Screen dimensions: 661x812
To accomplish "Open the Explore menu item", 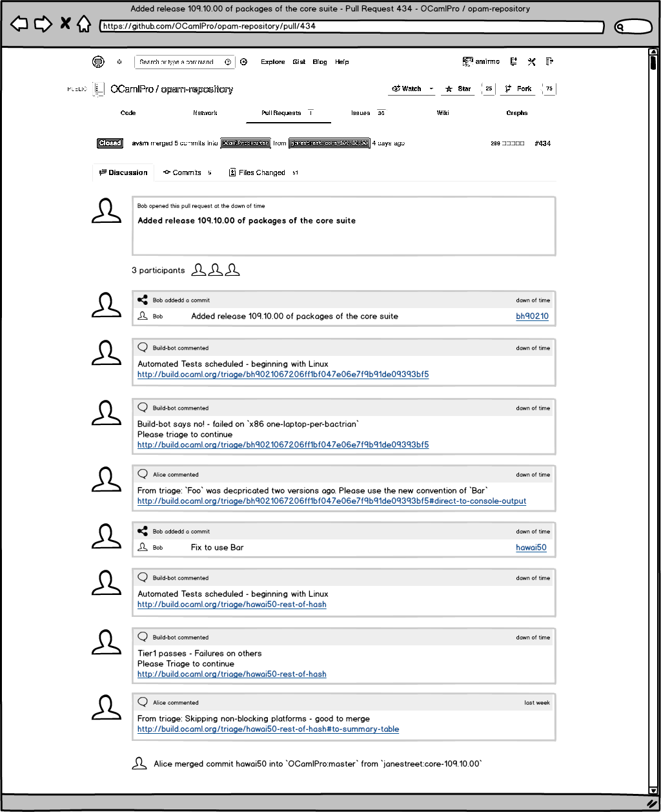I will click(273, 62).
